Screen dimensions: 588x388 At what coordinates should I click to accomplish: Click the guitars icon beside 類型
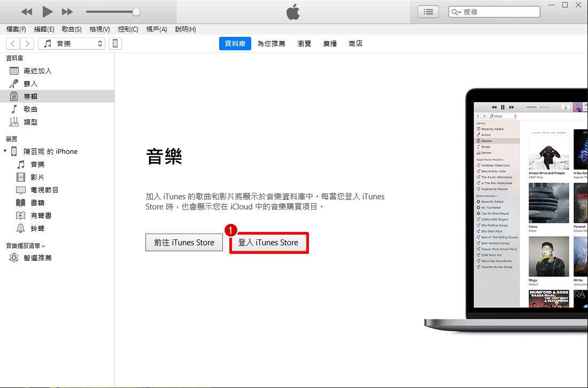[x=14, y=122]
